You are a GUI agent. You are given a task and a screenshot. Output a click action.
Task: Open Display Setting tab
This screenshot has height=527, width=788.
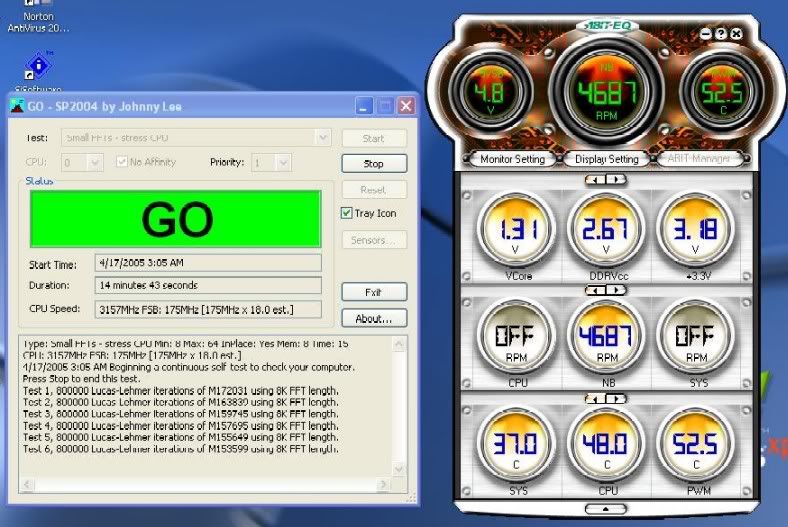coord(606,159)
